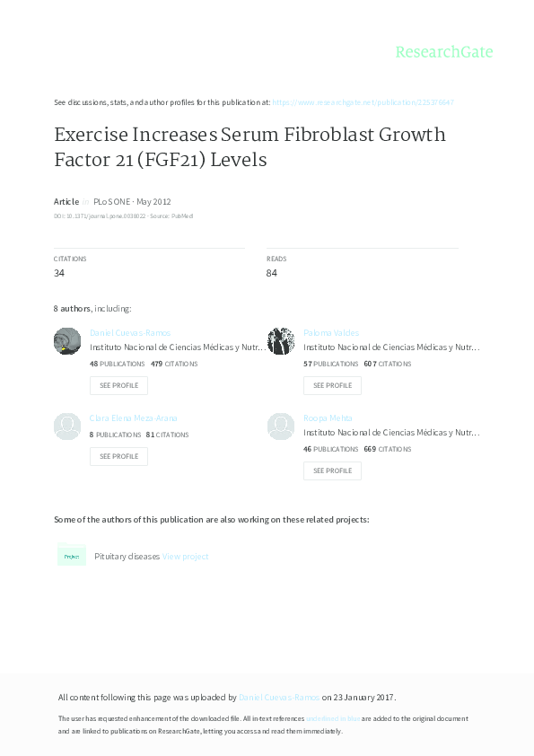This screenshot has width=534, height=756.
Task: Click the READS count 84
Action: (x=272, y=272)
